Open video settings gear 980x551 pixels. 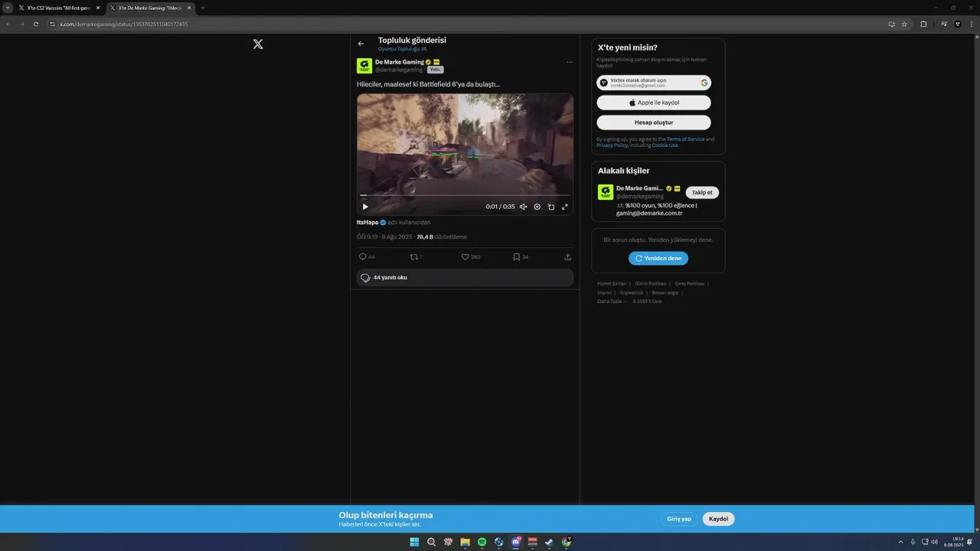coord(537,207)
